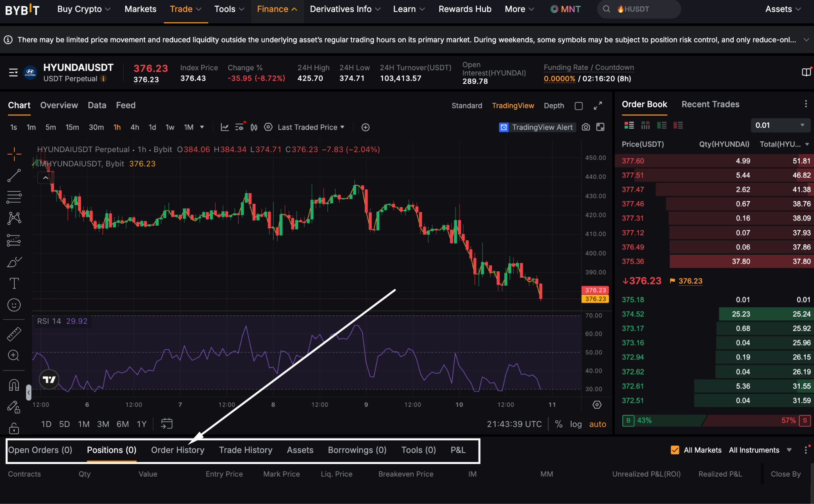Select the ruler measure tool

[x=14, y=334]
